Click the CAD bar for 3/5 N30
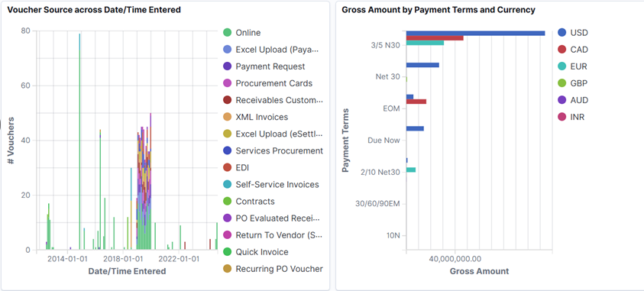The width and height of the screenshot is (644, 291). [x=435, y=38]
